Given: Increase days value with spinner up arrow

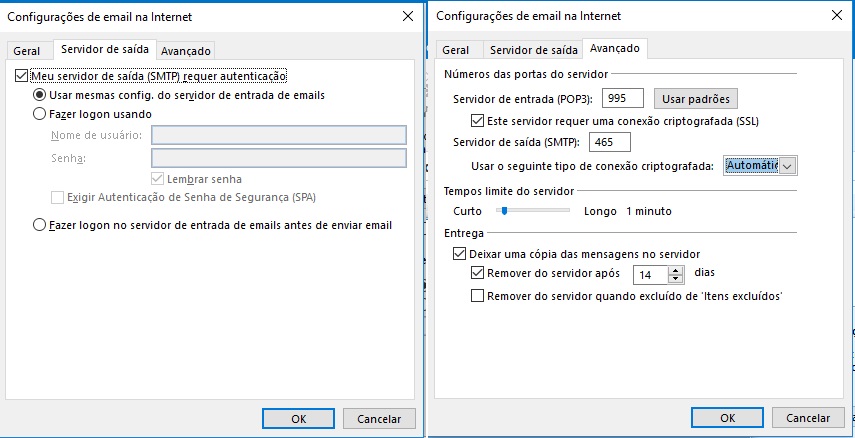Looking at the screenshot, I should click(x=676, y=268).
